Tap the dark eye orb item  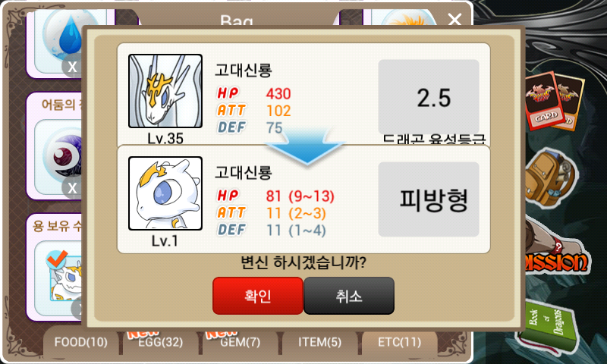point(62,157)
